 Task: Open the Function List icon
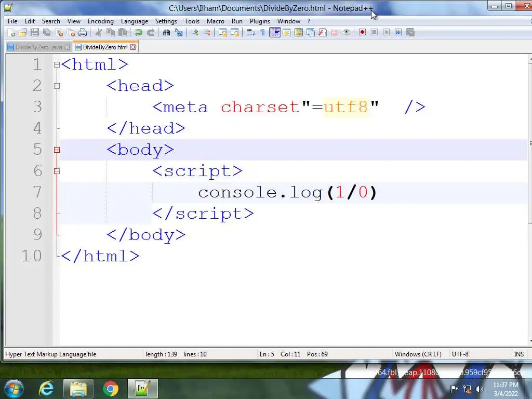(323, 33)
